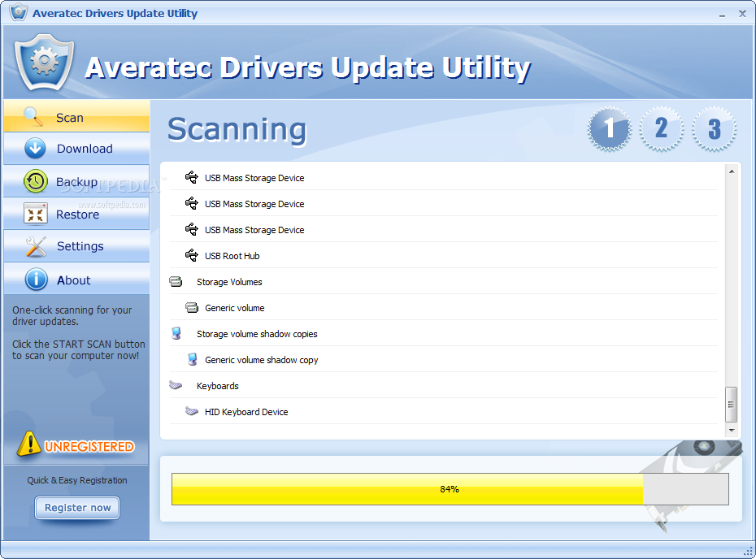
Task: Click the Generic volume drive icon
Action: coord(192,307)
